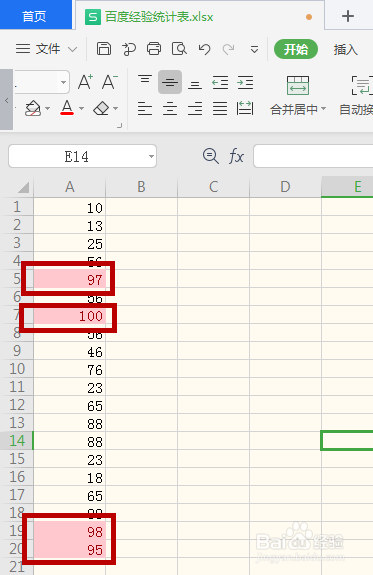Apply fill color bucket icon
Viewport: 373px width, 575px height.
[x=33, y=109]
